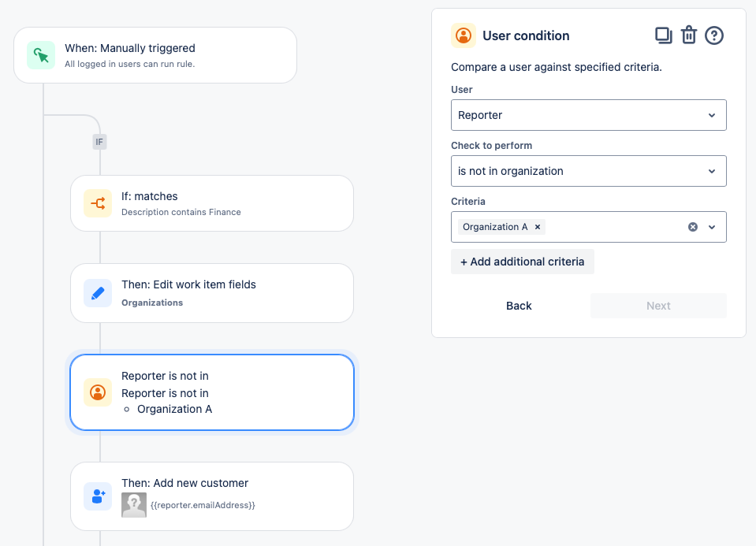Screen dimensions: 756x546
Task: Click the manual trigger cursor icon
Action: 41,55
